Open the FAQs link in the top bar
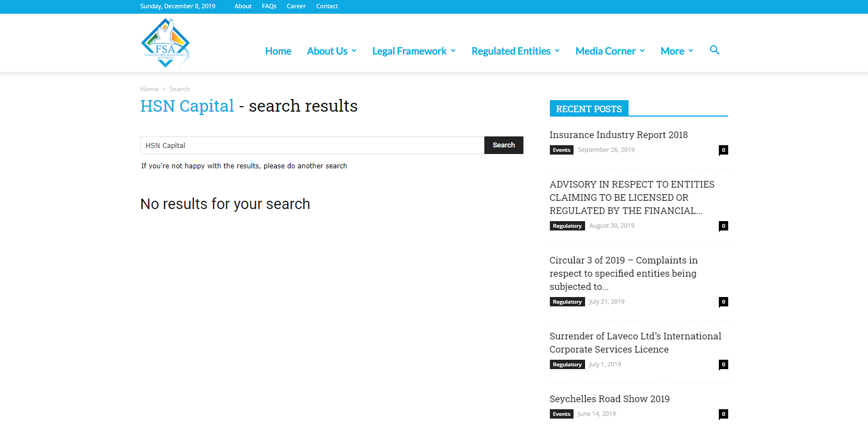The height and width of the screenshot is (434, 868). click(269, 6)
